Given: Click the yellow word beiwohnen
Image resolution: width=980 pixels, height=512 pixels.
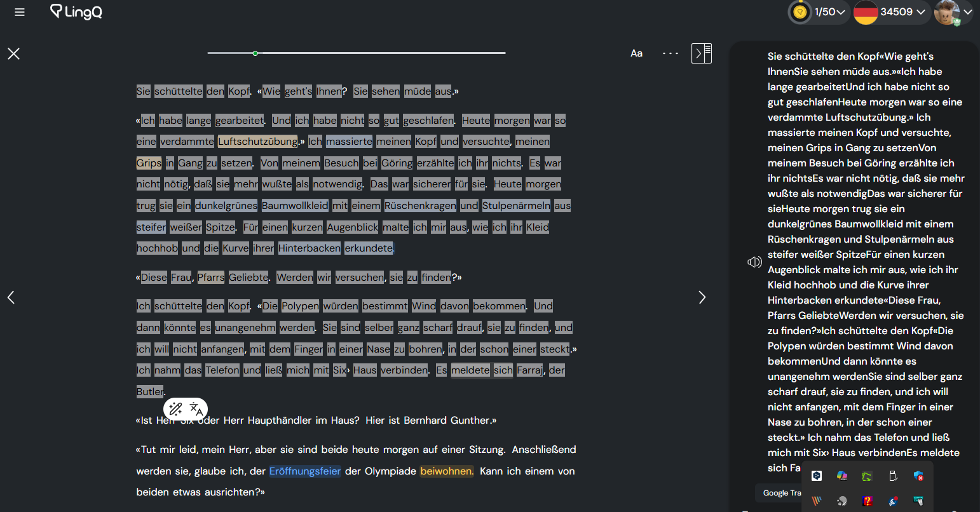Looking at the screenshot, I should pos(446,471).
